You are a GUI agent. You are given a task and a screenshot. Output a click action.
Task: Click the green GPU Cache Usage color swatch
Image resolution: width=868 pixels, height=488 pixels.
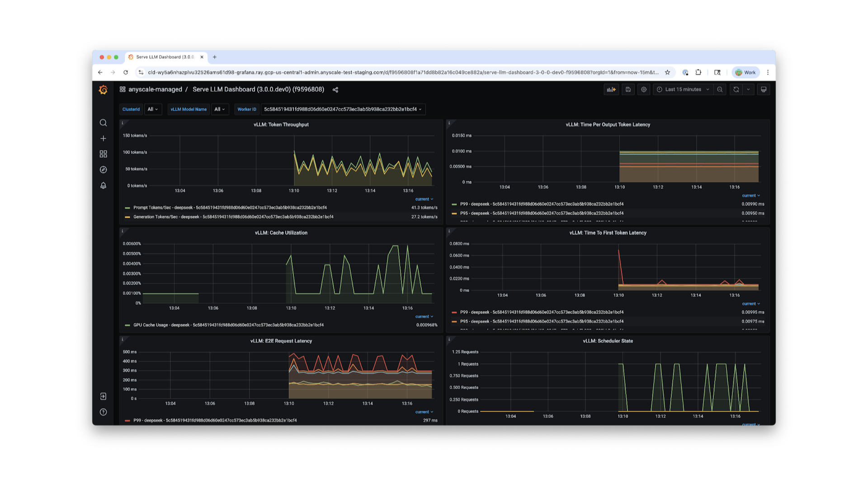coord(127,325)
